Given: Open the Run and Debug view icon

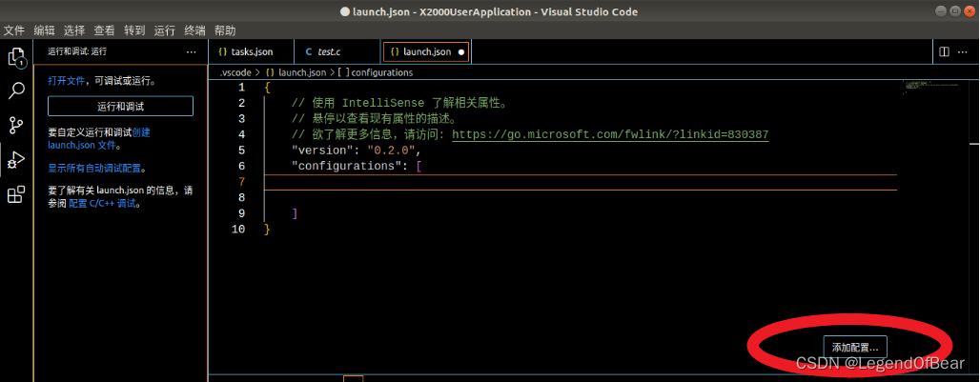Looking at the screenshot, I should pyautogui.click(x=15, y=160).
